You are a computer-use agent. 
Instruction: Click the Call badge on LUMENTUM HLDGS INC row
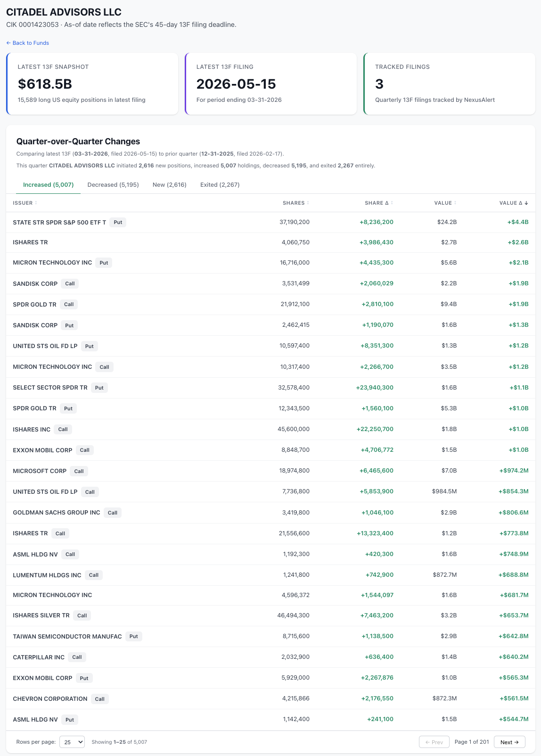click(x=94, y=575)
